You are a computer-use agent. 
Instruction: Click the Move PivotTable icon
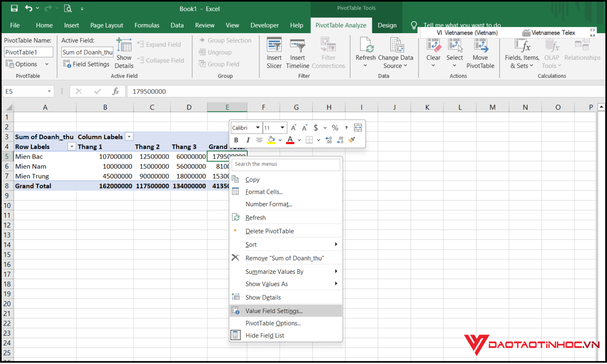480,52
